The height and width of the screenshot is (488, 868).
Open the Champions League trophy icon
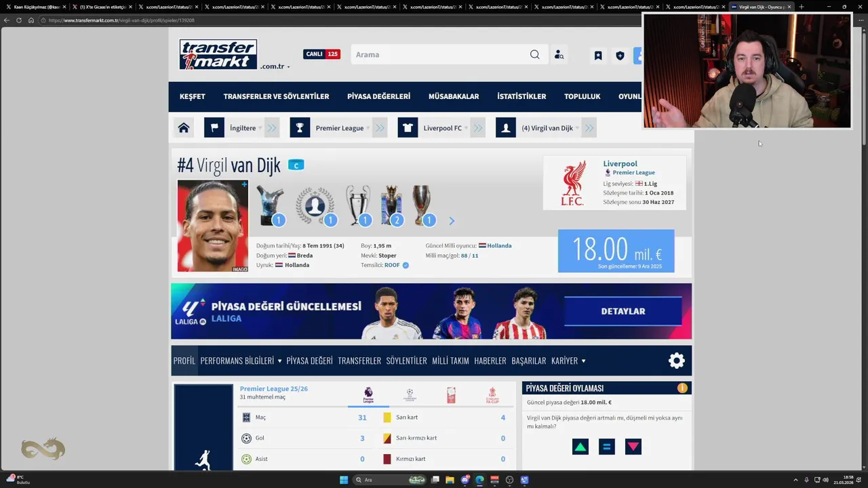(357, 205)
